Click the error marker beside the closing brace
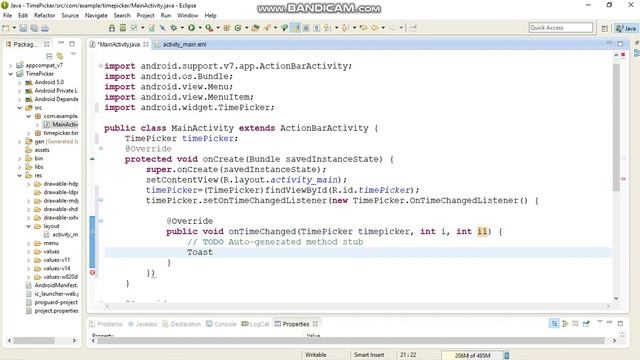 92,273
